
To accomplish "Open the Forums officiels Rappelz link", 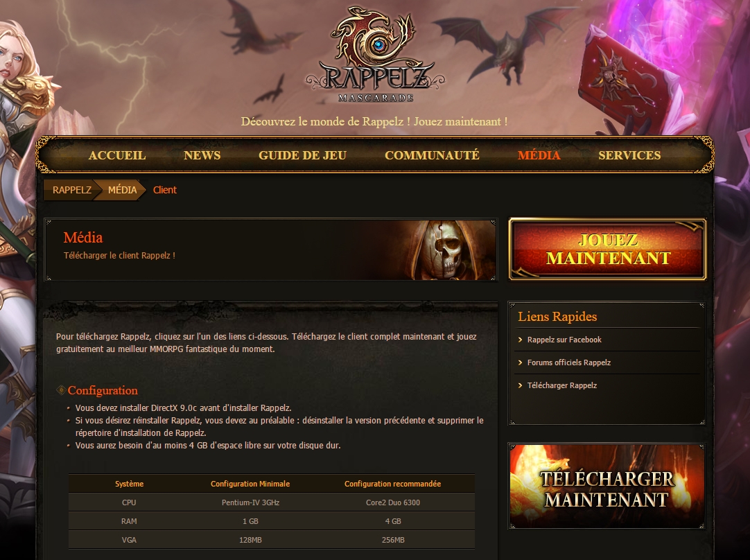I will [x=568, y=362].
